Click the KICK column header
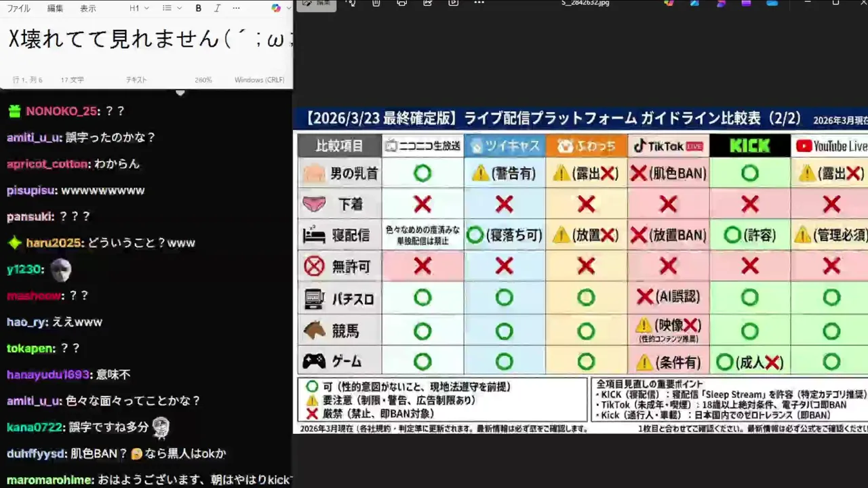This screenshot has height=488, width=868. [750, 146]
